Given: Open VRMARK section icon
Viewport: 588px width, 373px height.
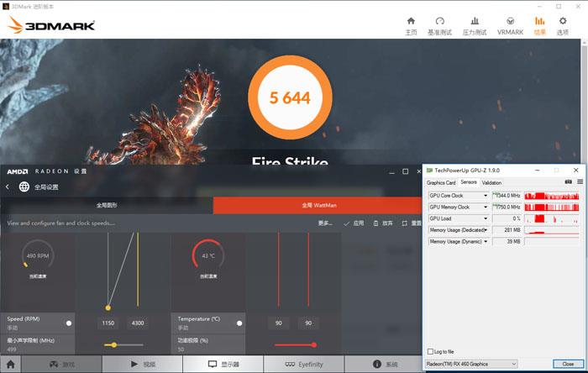Looking at the screenshot, I should pyautogui.click(x=510, y=21).
